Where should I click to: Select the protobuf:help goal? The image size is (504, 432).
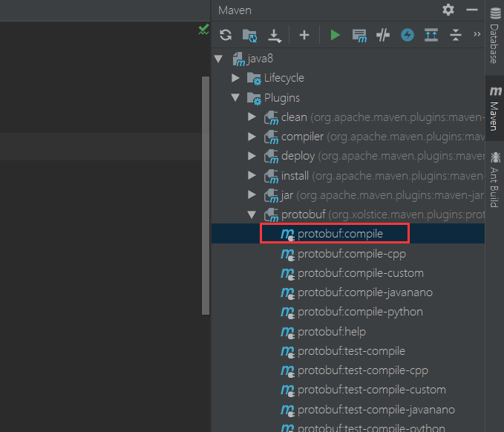tap(348, 331)
